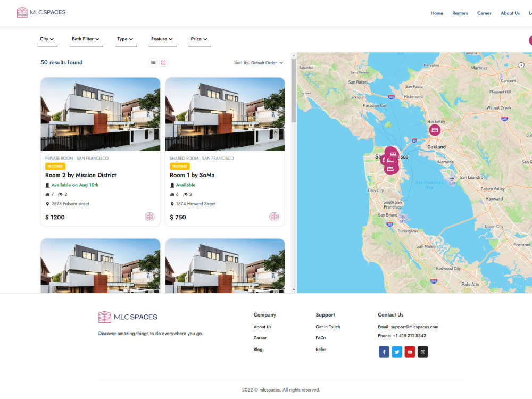Open the YouTube social icon

(x=410, y=352)
